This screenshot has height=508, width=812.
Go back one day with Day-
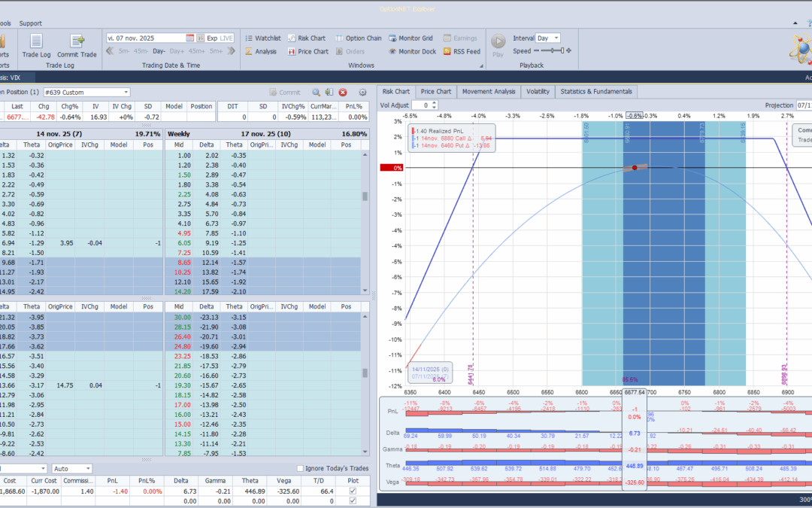point(159,51)
